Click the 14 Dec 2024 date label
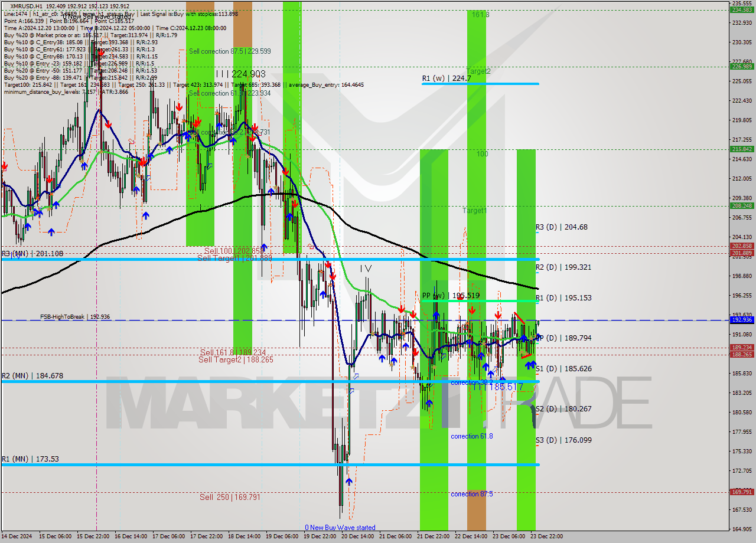Image resolution: width=756 pixels, height=543 pixels. click(x=17, y=537)
